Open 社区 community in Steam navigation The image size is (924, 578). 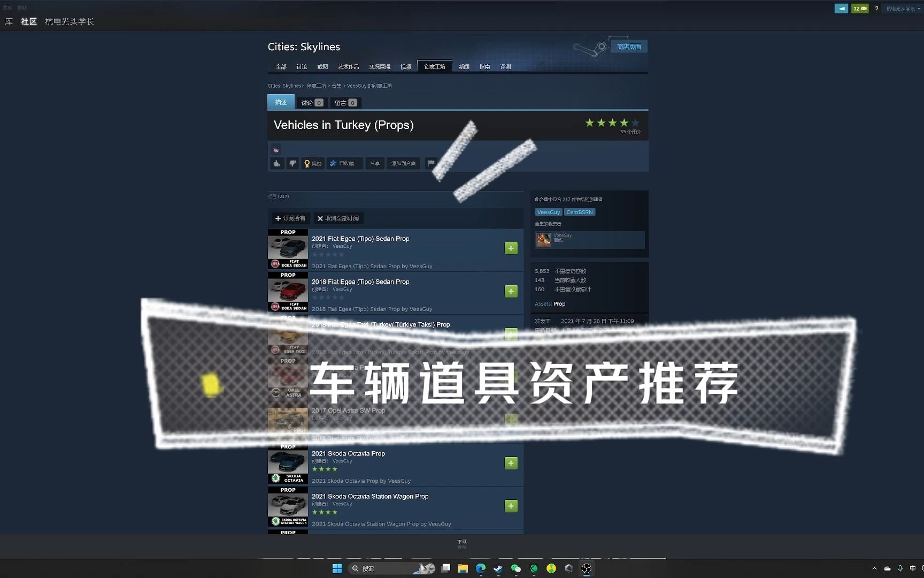click(29, 21)
